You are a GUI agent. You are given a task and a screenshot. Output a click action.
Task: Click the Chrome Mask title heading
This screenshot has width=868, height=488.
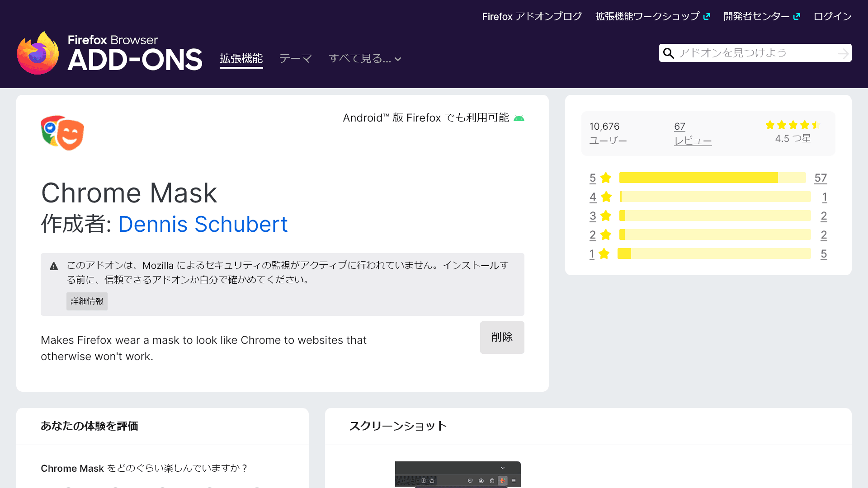129,193
